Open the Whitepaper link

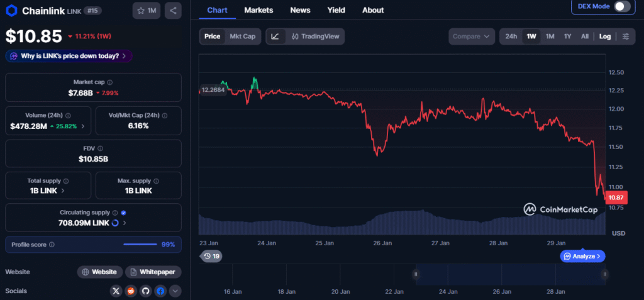(x=153, y=272)
